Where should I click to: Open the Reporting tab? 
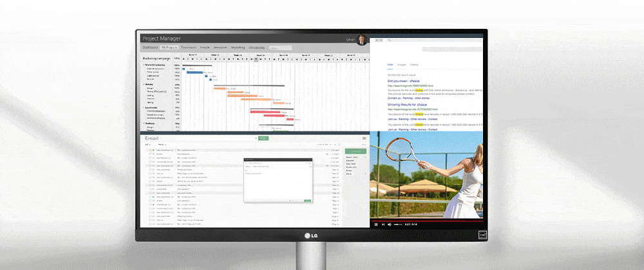(x=238, y=48)
